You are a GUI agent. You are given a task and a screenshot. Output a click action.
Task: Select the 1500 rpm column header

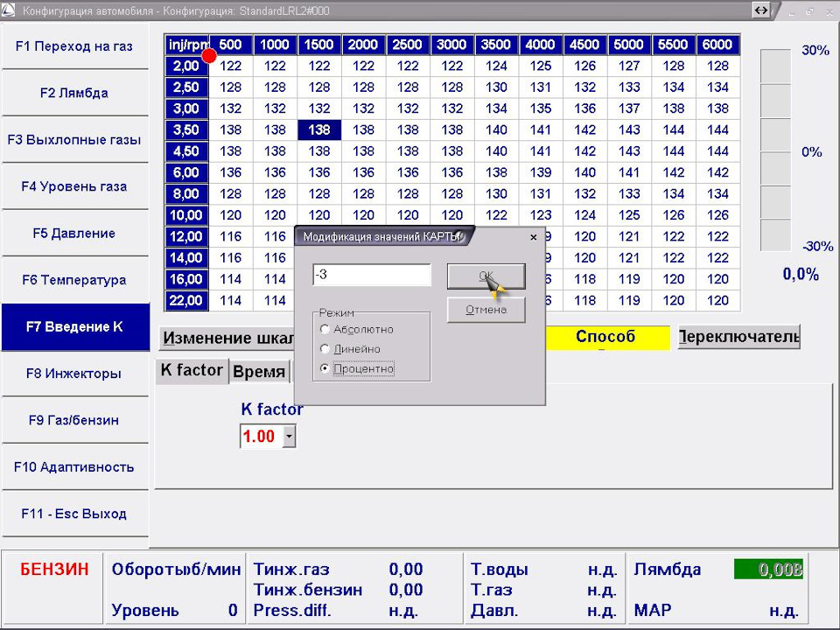(x=319, y=45)
